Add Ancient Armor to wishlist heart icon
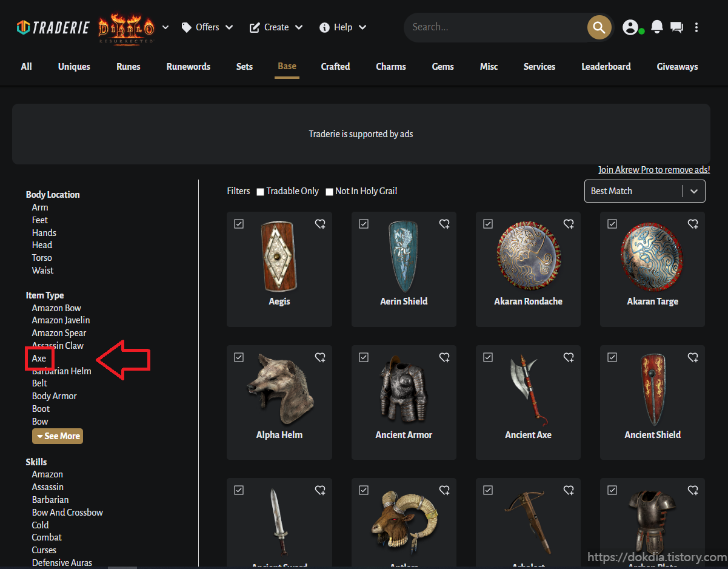The height and width of the screenshot is (569, 728). click(444, 358)
